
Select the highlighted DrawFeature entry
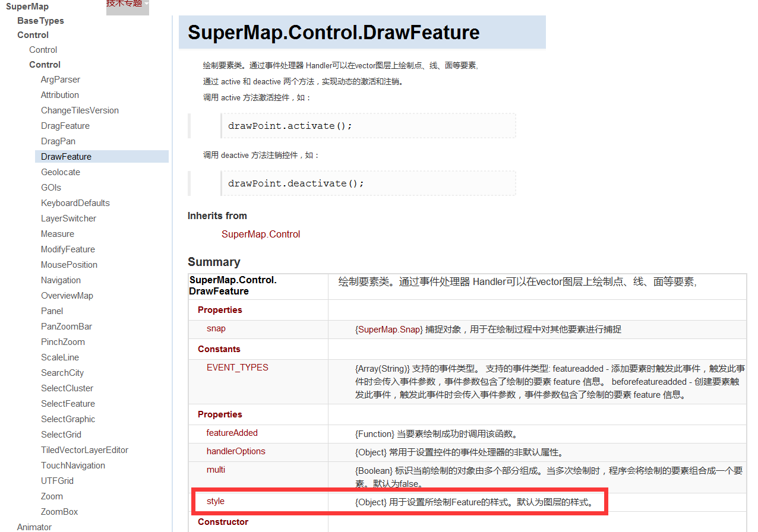pyautogui.click(x=102, y=157)
